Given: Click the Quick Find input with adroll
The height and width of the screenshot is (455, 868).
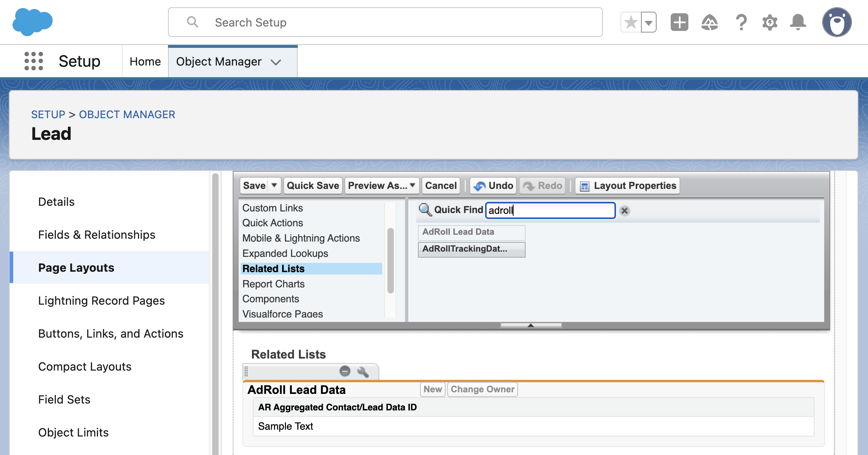Looking at the screenshot, I should pos(550,210).
